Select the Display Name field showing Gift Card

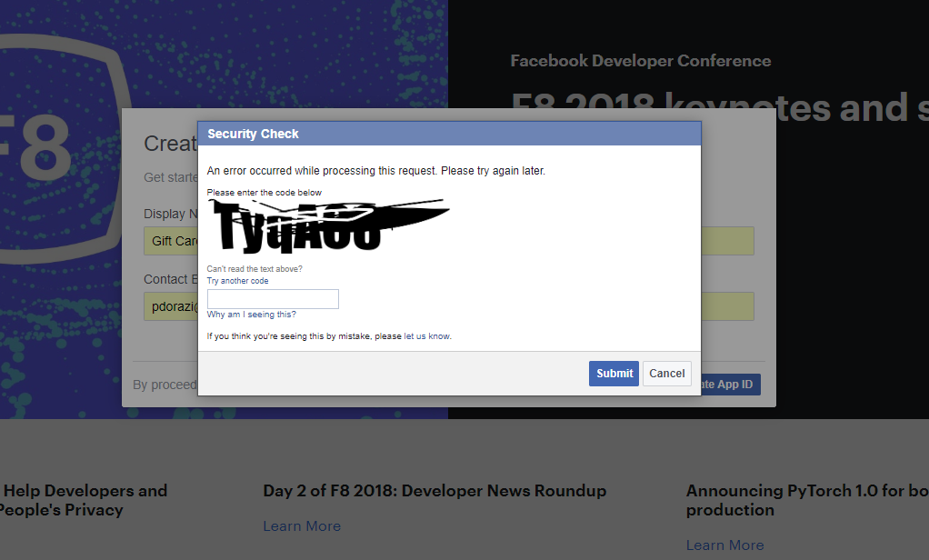pos(171,241)
